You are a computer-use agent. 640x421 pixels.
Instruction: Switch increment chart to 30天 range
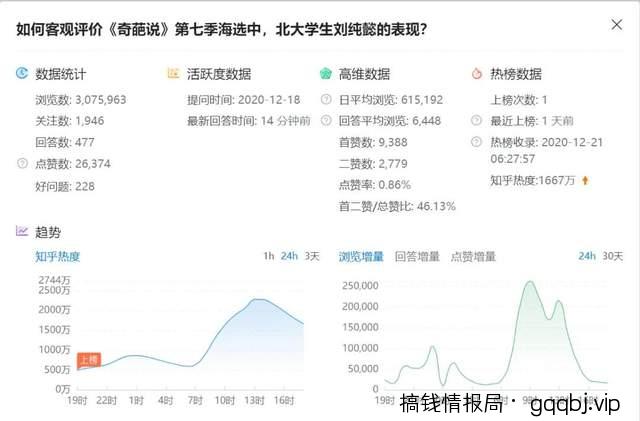tap(613, 256)
